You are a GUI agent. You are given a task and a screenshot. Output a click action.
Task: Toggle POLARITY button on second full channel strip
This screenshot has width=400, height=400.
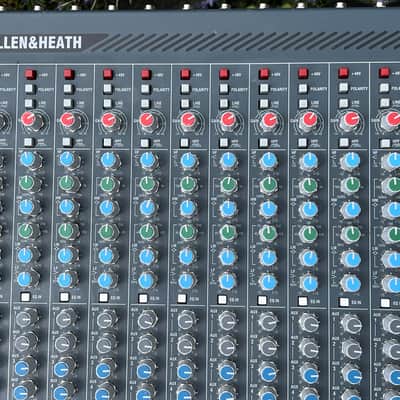[68, 89]
